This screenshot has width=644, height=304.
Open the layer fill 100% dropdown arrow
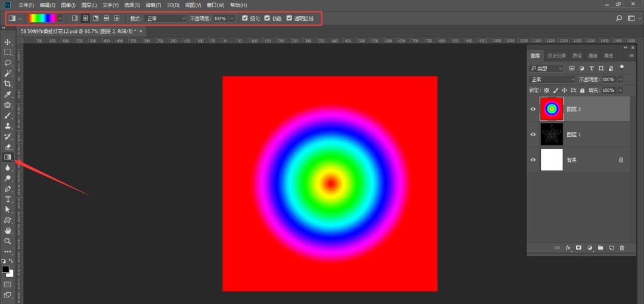coord(620,90)
